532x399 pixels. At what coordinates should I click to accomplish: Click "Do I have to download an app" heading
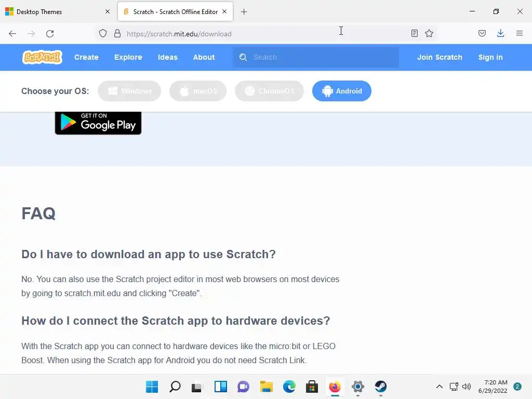pos(149,254)
